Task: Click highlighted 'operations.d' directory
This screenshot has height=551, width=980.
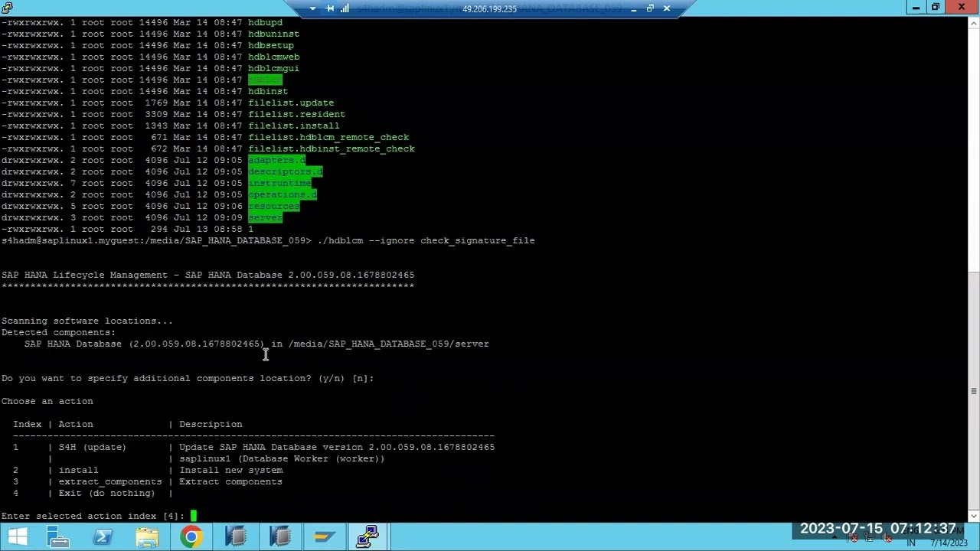Action: click(283, 194)
